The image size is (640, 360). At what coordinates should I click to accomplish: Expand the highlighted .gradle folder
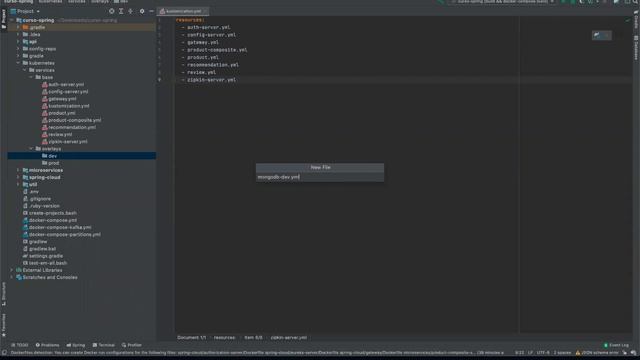pos(18,27)
